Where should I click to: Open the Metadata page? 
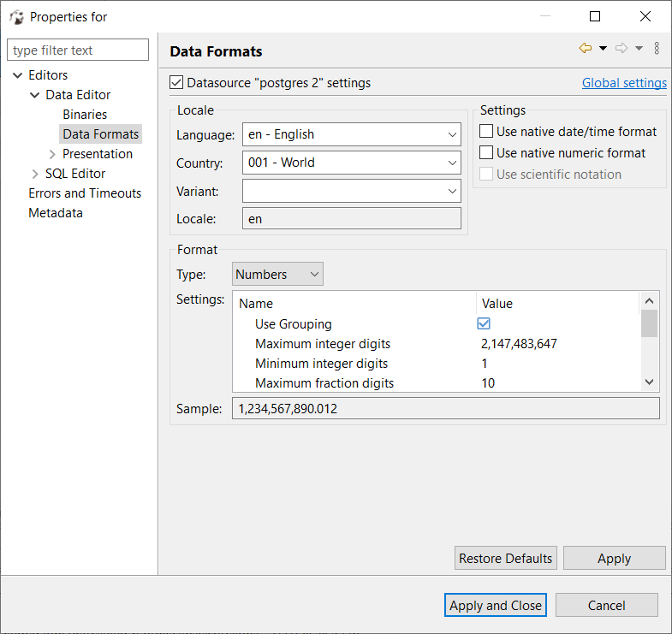tap(56, 213)
